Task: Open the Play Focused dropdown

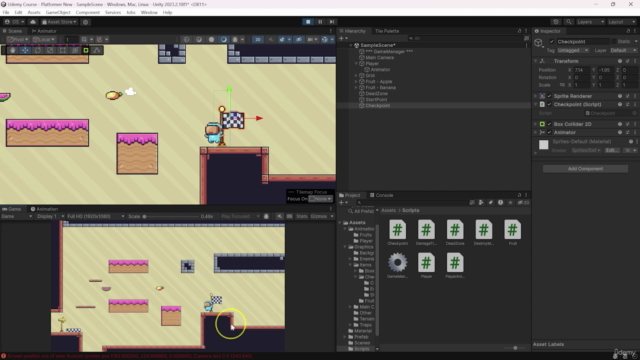Action: pyautogui.click(x=240, y=216)
